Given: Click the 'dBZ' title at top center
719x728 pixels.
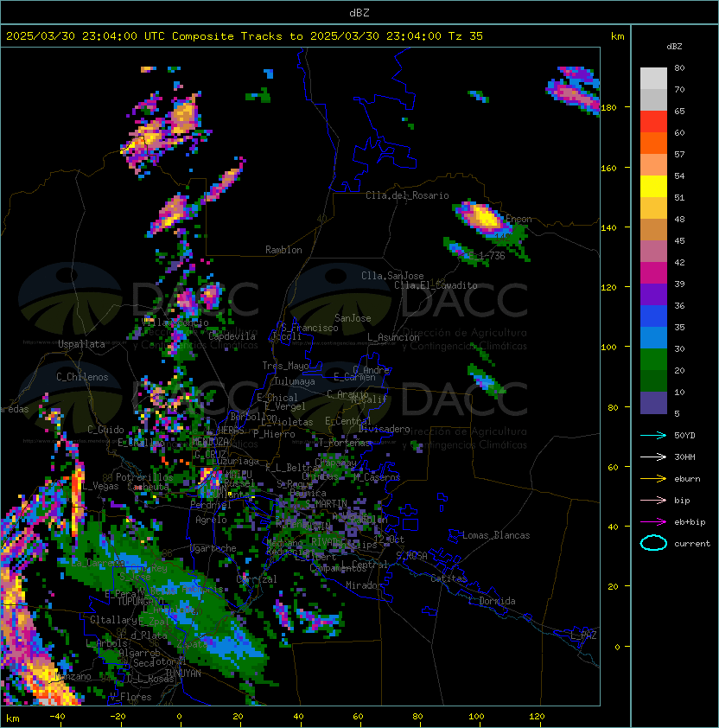Looking at the screenshot, I should click(x=359, y=12).
